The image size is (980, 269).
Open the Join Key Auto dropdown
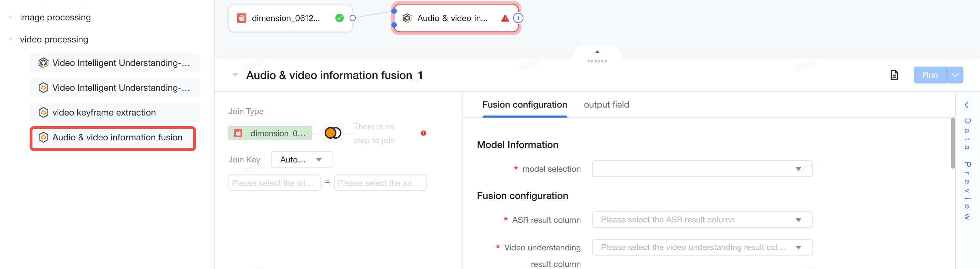[302, 159]
